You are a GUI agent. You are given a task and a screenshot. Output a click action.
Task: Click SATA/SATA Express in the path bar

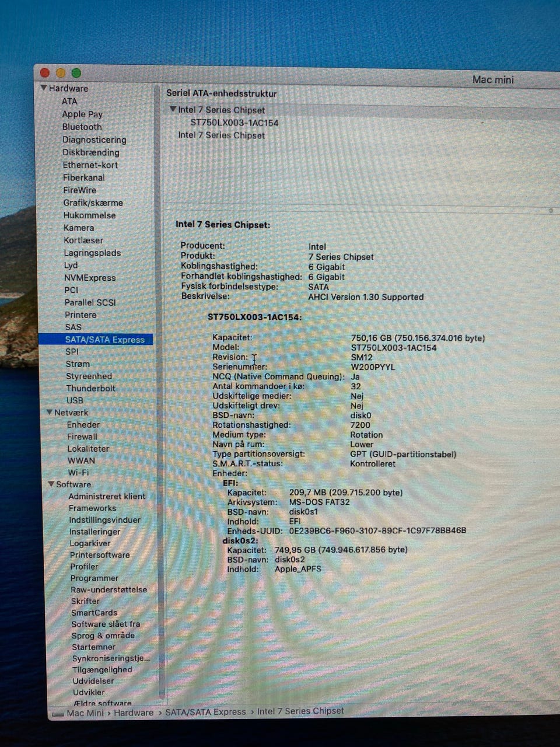pyautogui.click(x=205, y=712)
